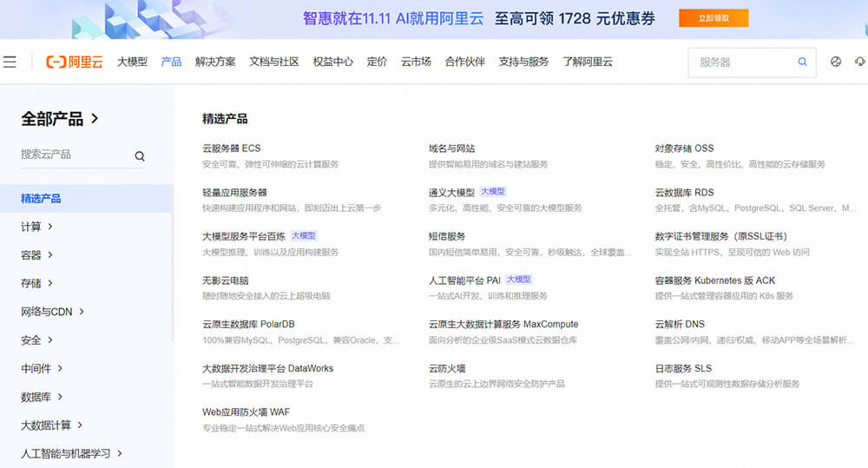Click the 大模型 tag beside 通义大模型

point(493,191)
